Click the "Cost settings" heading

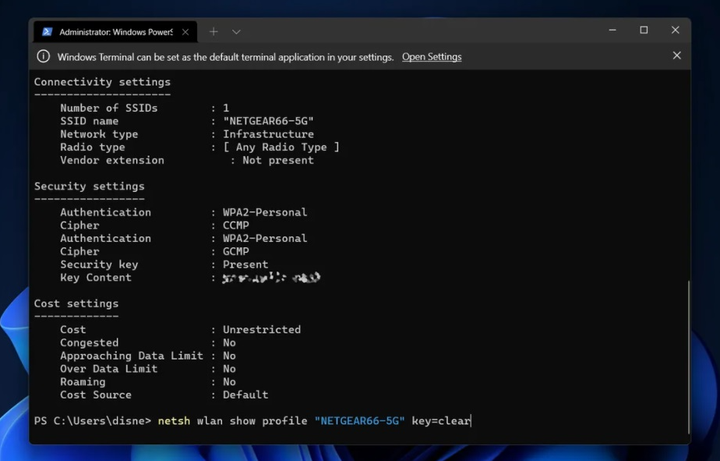click(x=76, y=303)
